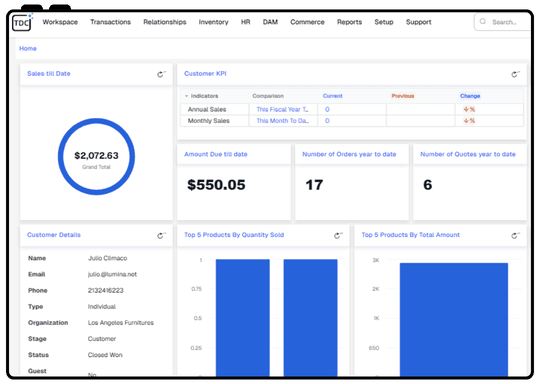
Task: Click organization Los Angeles Furnitures
Action: coord(121,323)
